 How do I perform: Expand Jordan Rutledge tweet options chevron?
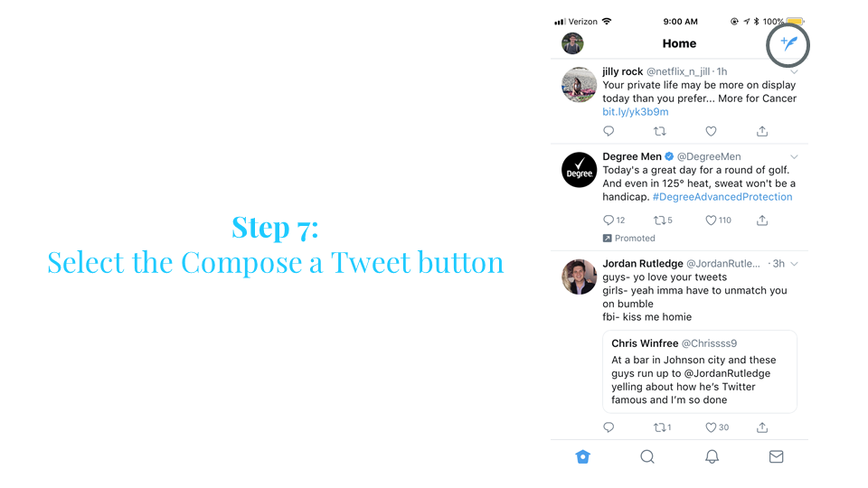[x=794, y=264]
